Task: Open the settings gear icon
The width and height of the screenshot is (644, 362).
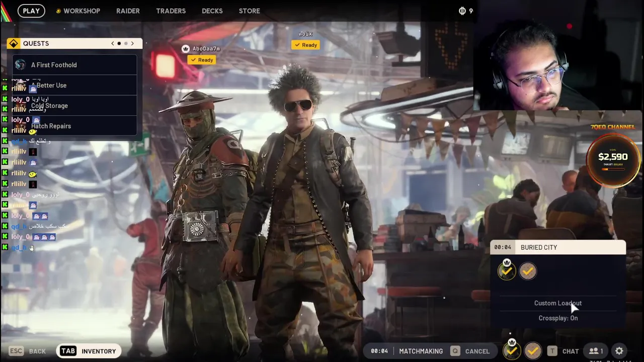Action: coord(619,351)
